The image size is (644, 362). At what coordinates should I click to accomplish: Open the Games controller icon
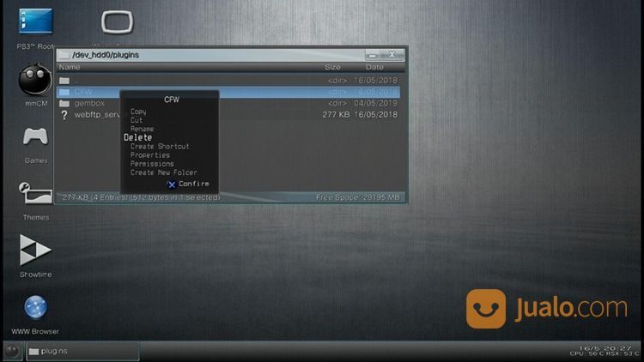[x=35, y=137]
